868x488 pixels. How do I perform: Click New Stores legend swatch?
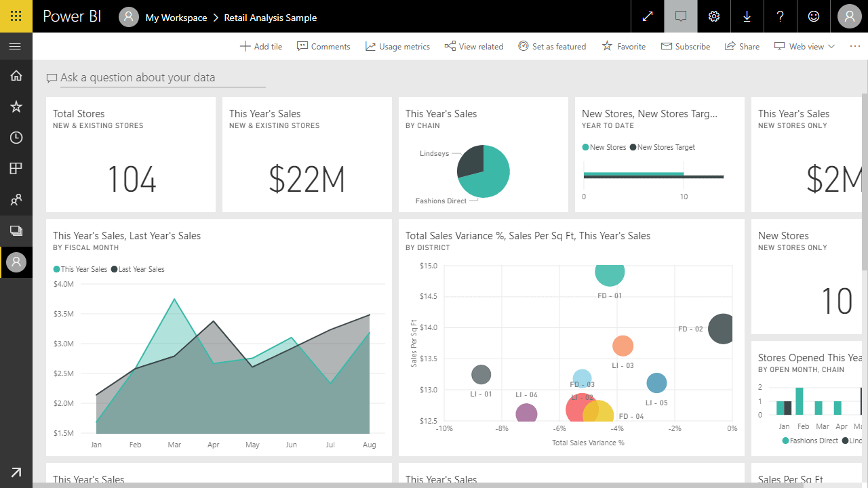(585, 147)
